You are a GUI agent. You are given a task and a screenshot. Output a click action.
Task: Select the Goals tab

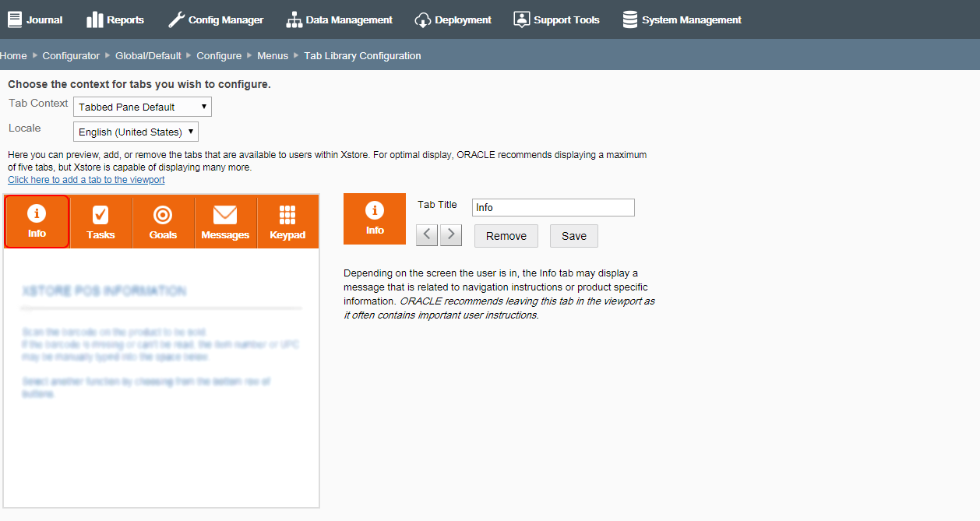click(163, 221)
